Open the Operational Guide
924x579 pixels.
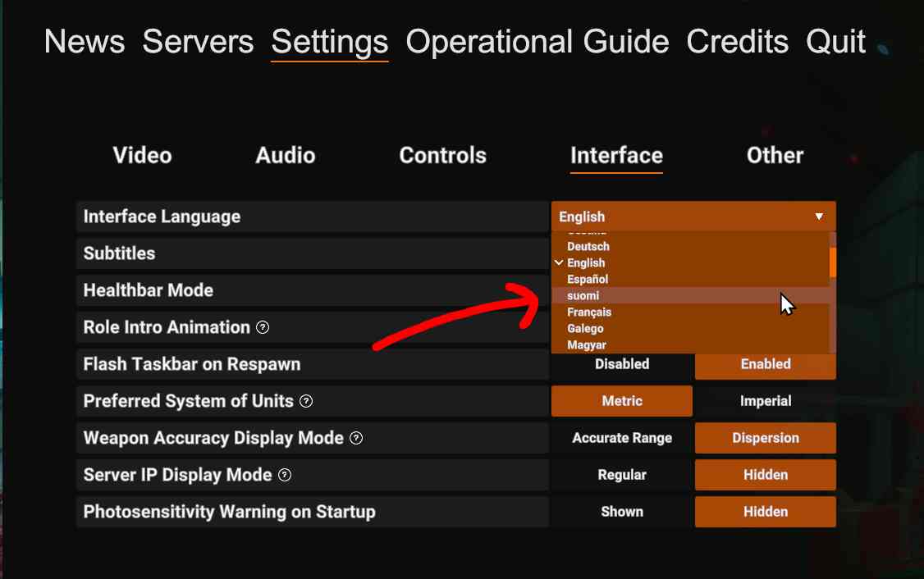537,41
